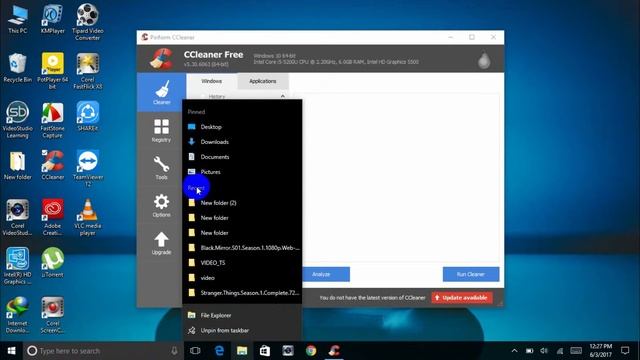Open Task View on taskbar
Viewport: 640px width, 360px height.
(195, 351)
